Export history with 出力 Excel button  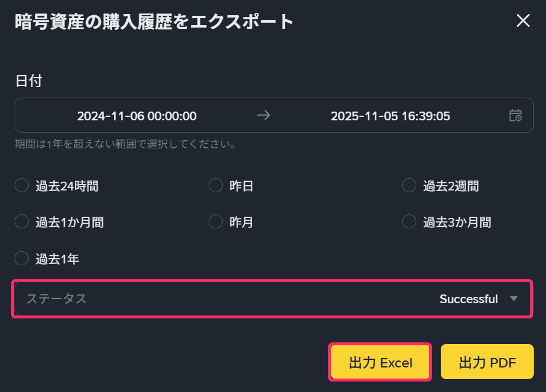[381, 363]
